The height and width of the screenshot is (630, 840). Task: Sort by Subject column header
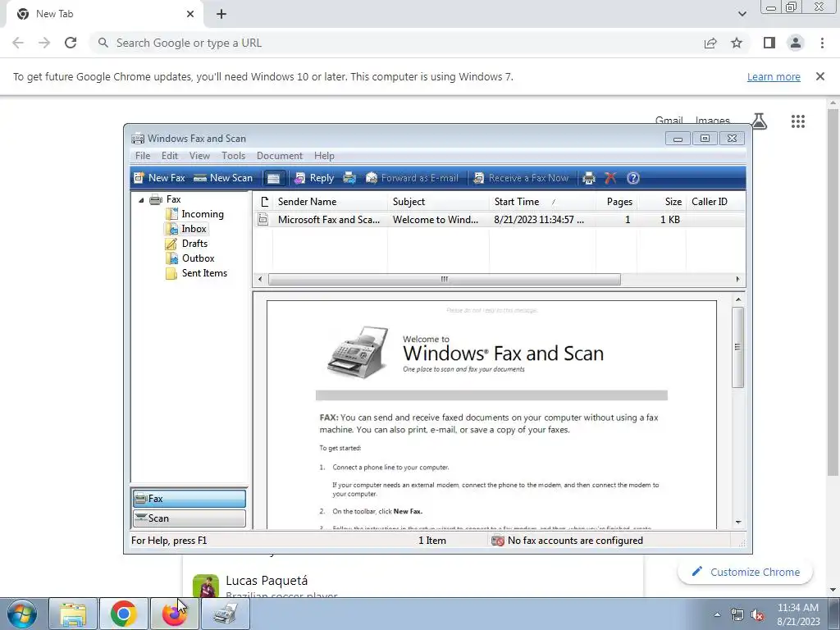(438, 202)
